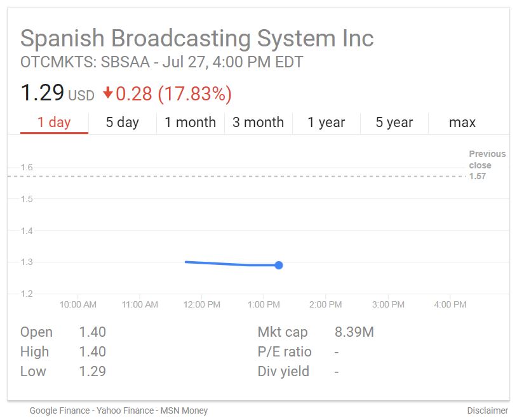Click the 1.29 USD current price

pos(42,93)
